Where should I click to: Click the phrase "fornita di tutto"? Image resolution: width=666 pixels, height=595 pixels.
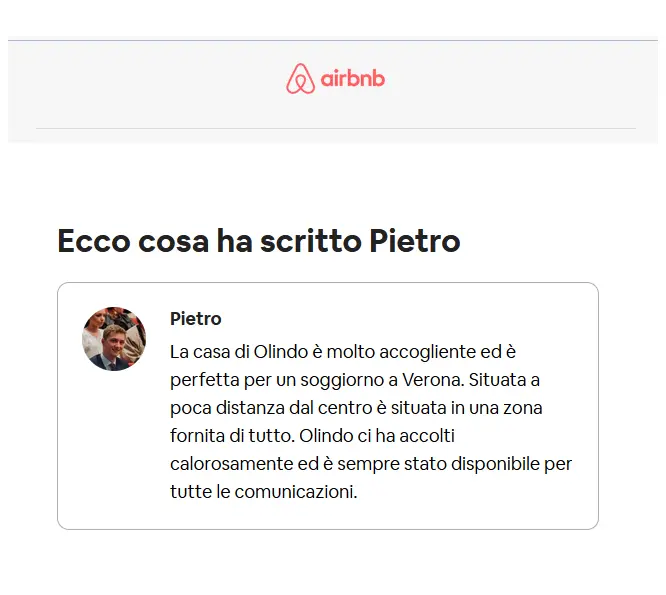[x=232, y=436]
